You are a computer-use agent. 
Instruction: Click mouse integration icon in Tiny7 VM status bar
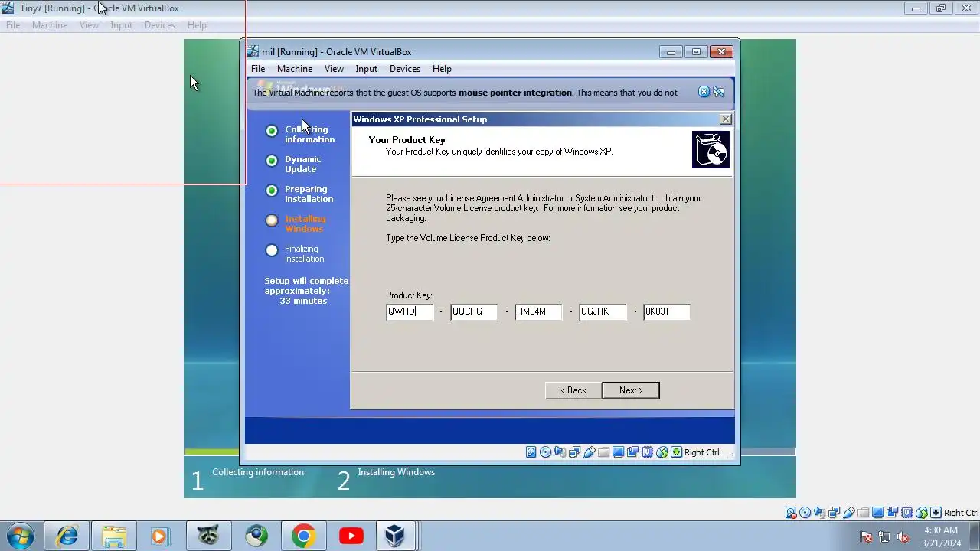tap(922, 513)
